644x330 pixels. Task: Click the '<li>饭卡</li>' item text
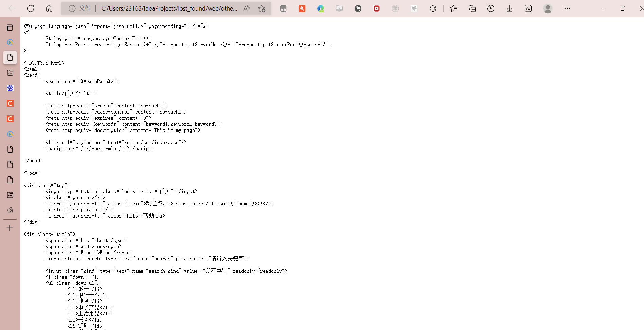[85, 289]
